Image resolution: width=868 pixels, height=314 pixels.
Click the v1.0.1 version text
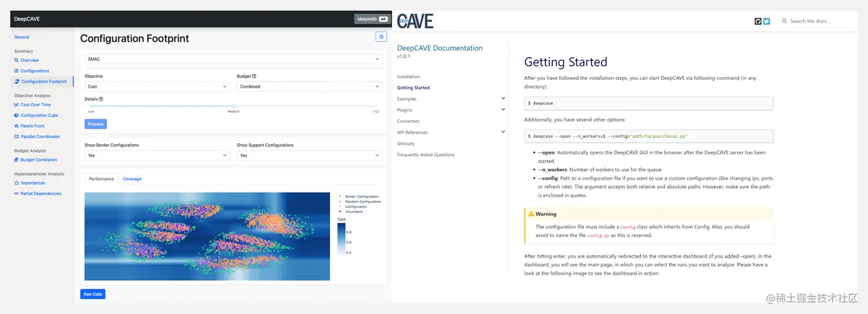pyautogui.click(x=404, y=57)
